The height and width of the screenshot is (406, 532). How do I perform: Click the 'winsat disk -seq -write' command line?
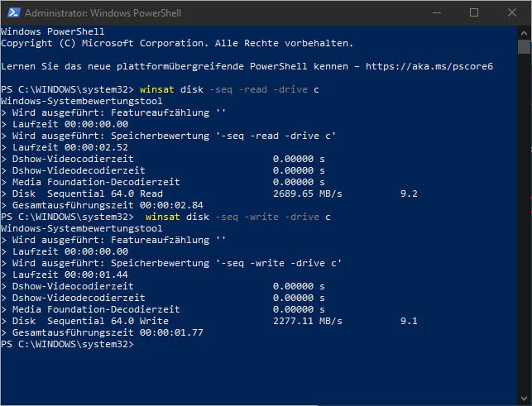point(237,217)
